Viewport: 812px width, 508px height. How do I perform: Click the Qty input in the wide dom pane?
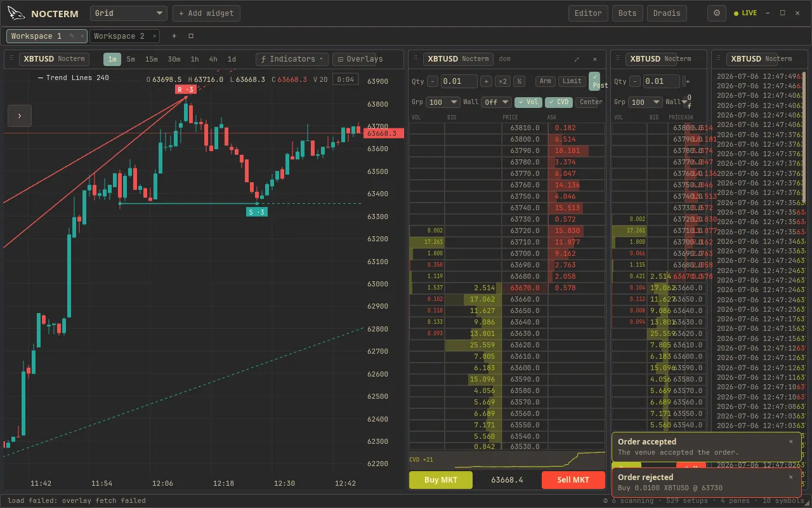coord(459,81)
